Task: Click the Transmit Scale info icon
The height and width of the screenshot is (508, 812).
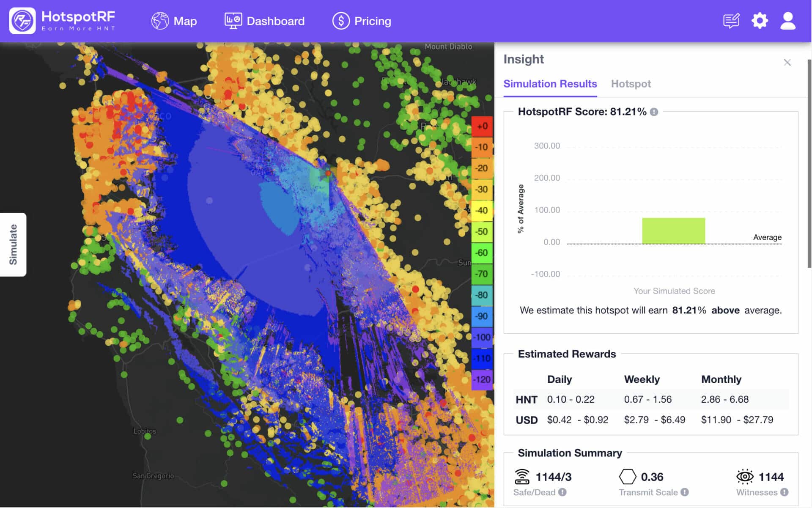Action: tap(685, 492)
